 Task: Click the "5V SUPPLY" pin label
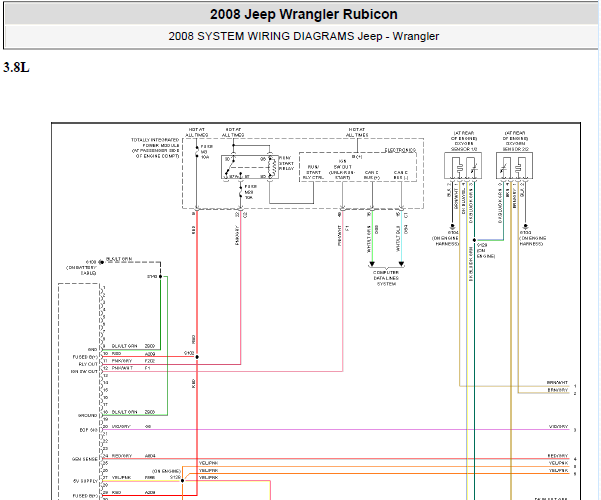(x=85, y=481)
